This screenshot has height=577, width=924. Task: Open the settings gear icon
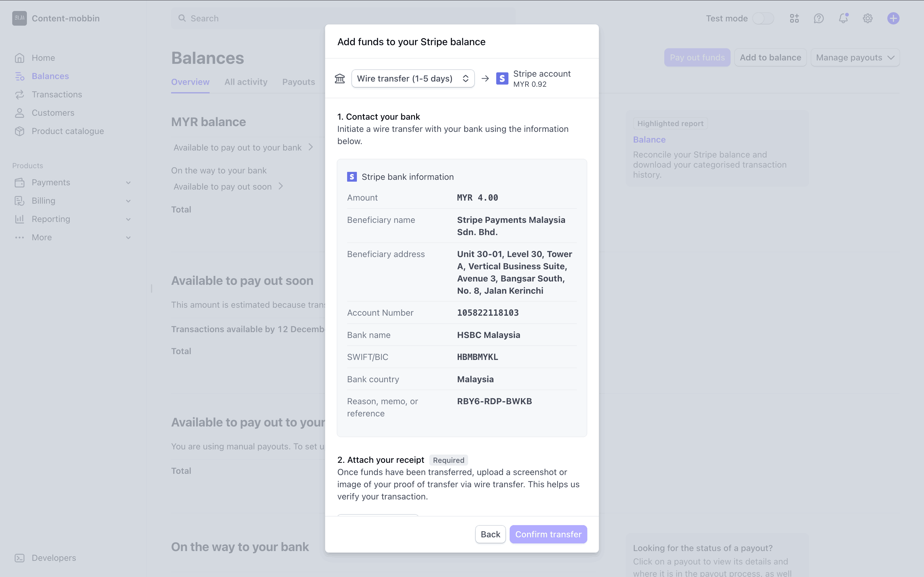point(867,18)
